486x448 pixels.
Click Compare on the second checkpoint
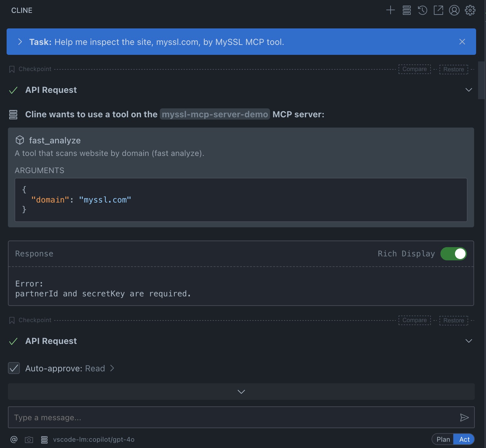coord(415,320)
